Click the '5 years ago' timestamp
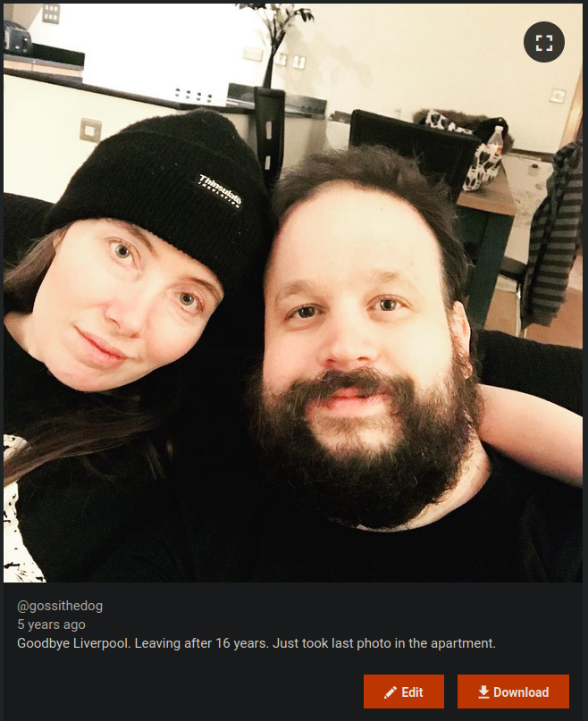Image resolution: width=588 pixels, height=721 pixels. [x=51, y=625]
